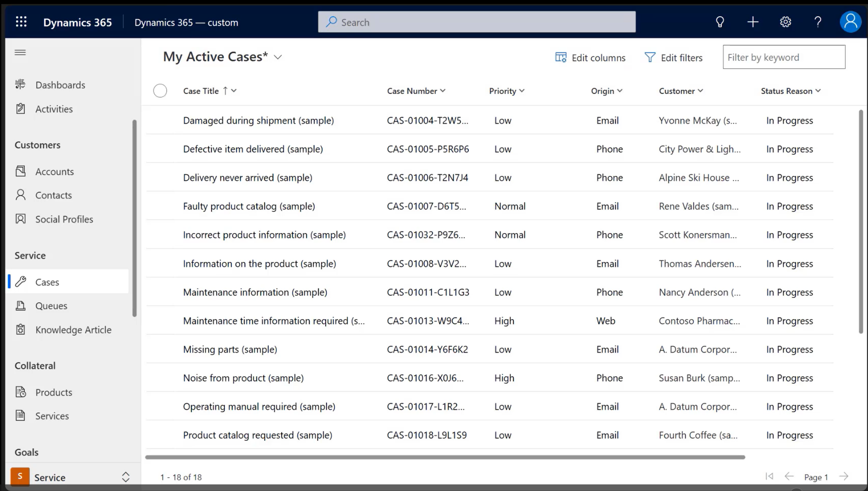
Task: Click Filter by keyword input field
Action: (783, 57)
